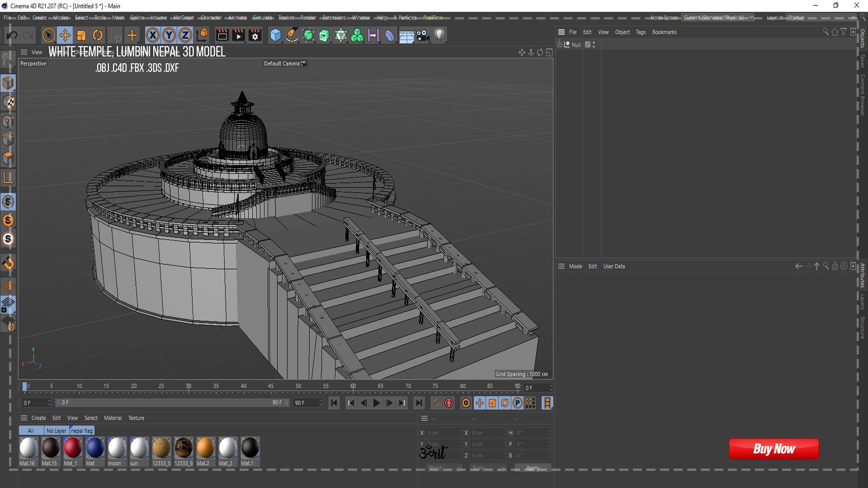
Task: Toggle Y axis lock
Action: tap(169, 35)
